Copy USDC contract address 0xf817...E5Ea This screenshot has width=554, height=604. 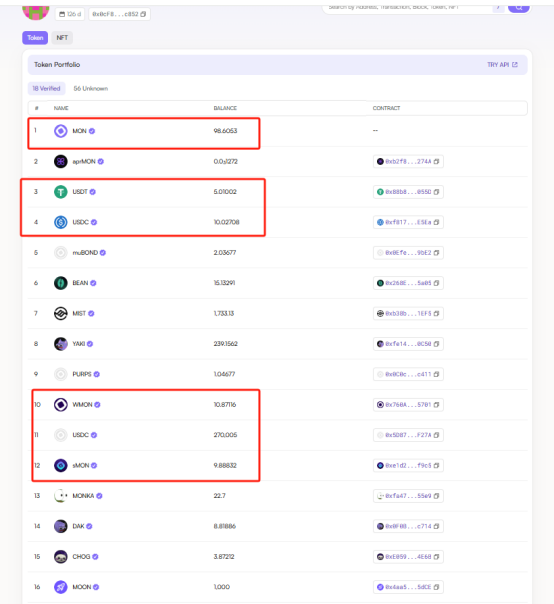[436, 222]
